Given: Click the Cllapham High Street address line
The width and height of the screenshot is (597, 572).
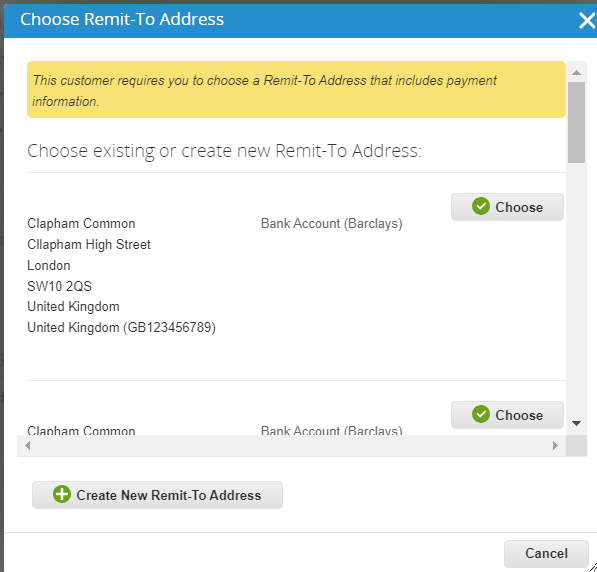Looking at the screenshot, I should (89, 244).
